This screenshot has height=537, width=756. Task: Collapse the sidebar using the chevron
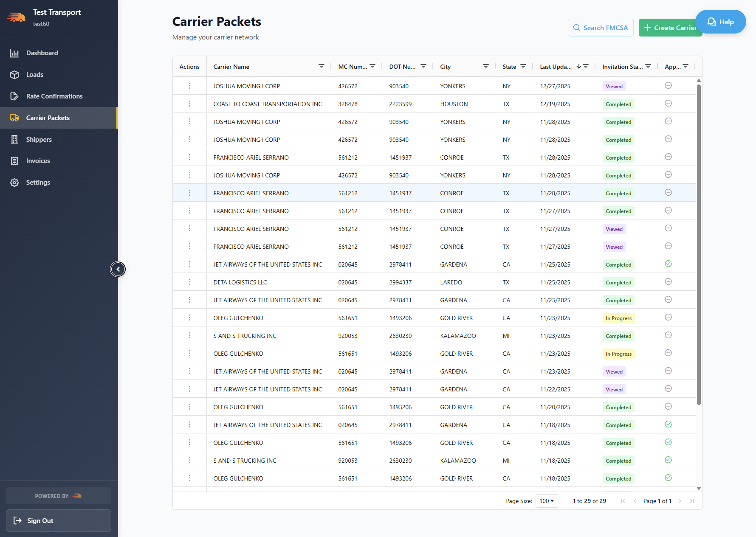click(118, 269)
